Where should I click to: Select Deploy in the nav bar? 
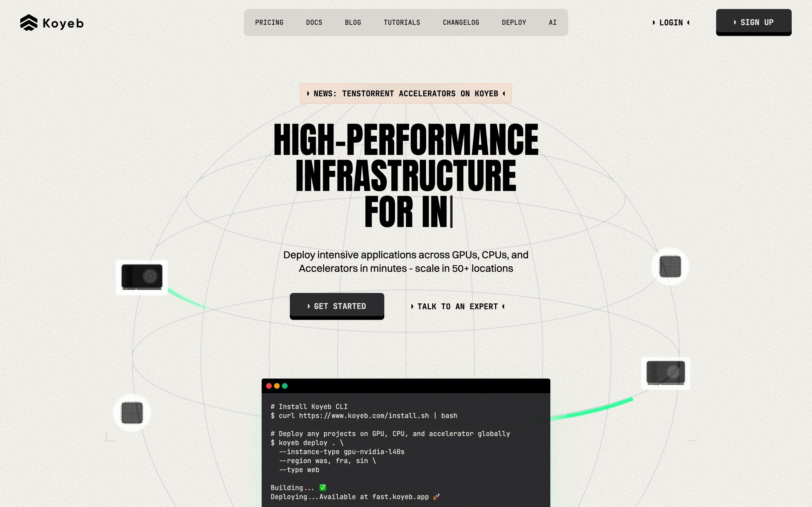click(x=514, y=23)
